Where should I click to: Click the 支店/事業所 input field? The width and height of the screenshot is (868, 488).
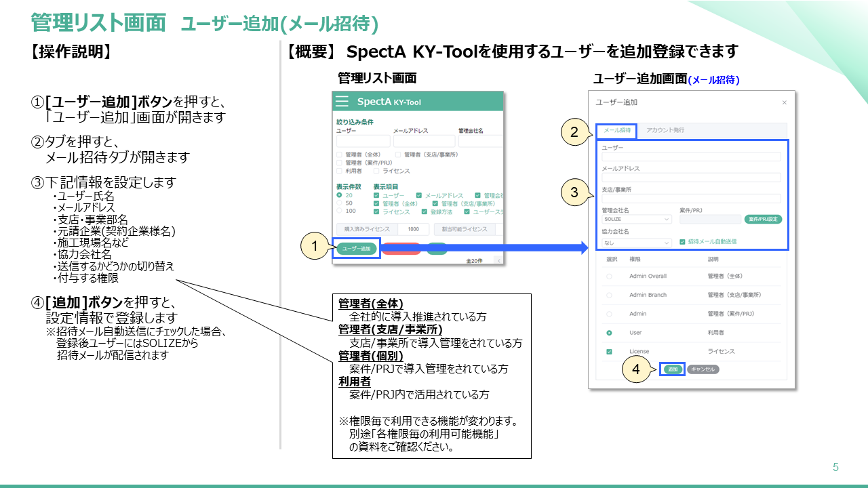tap(690, 199)
